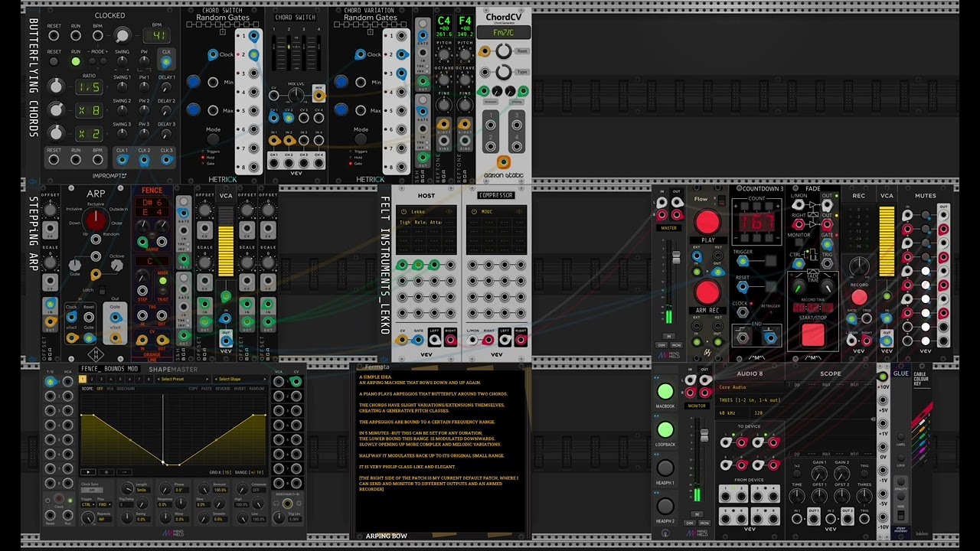Open the Play FWD dropdown in ShapeMaster
Screen dimensions: 980x551
pyautogui.click(x=103, y=504)
